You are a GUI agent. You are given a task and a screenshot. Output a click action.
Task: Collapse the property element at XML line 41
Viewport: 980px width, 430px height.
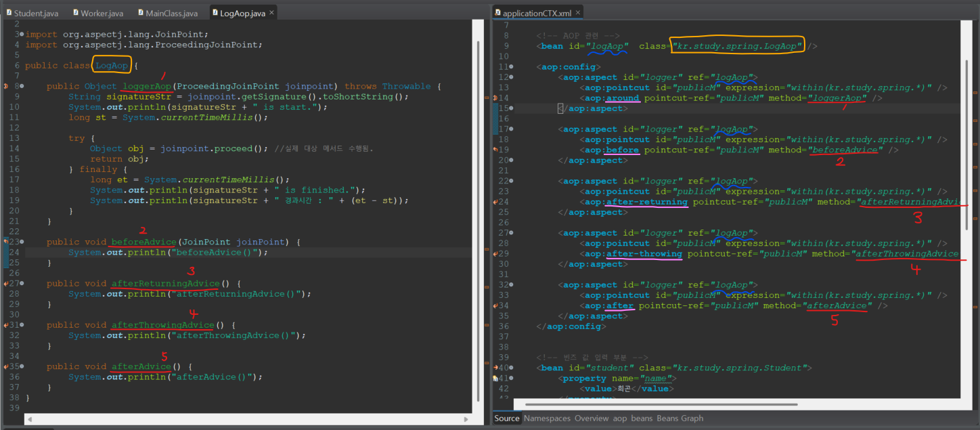click(x=511, y=379)
